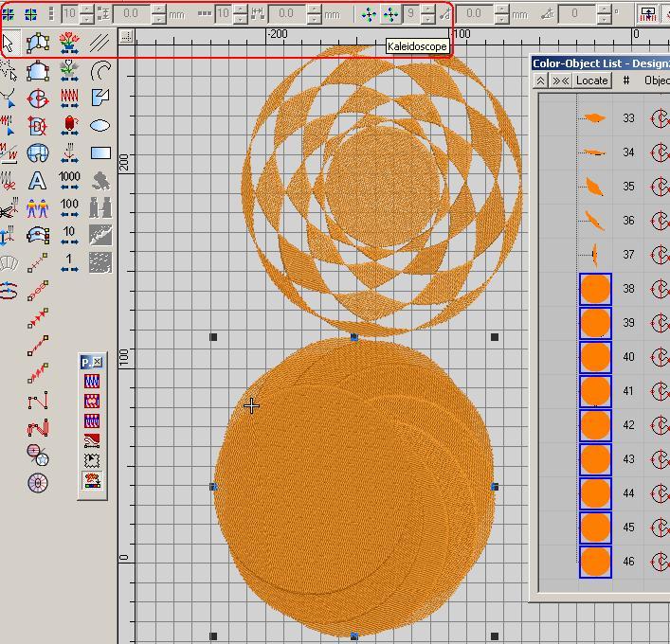Click the bottom icon in the P palette
670x644 pixels.
pyautogui.click(x=92, y=480)
